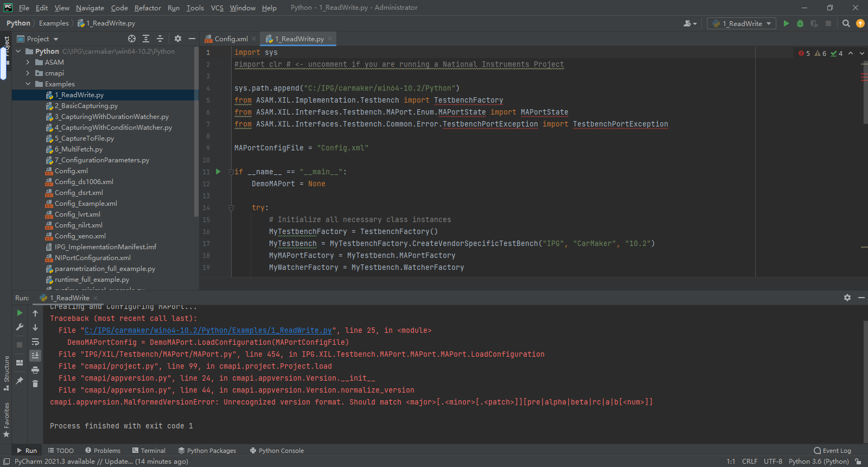
Task: Collapse the Python root folder
Action: [18, 52]
